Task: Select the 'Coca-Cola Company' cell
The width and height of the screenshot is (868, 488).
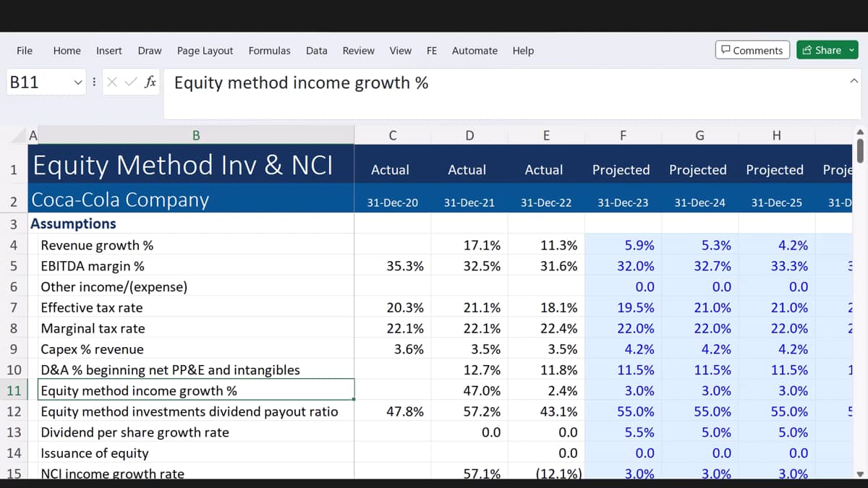Action: click(191, 200)
